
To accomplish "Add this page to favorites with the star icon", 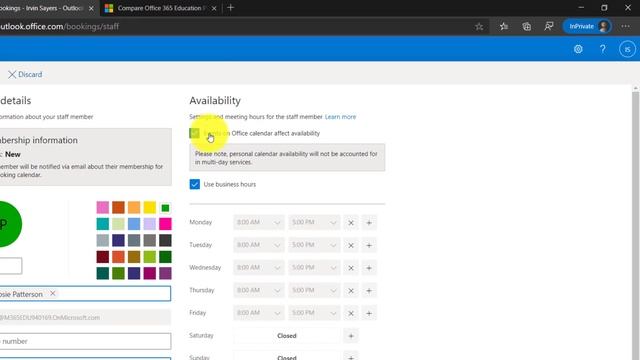I will [479, 27].
